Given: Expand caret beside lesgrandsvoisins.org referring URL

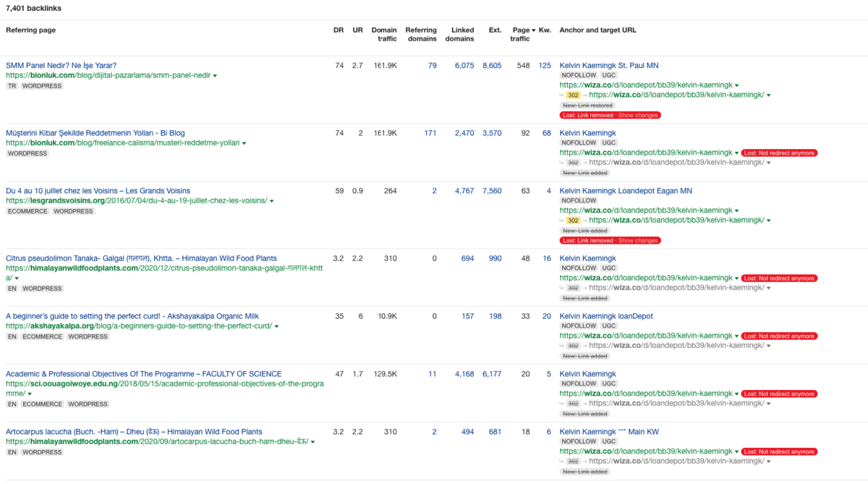Looking at the screenshot, I should click(x=272, y=201).
